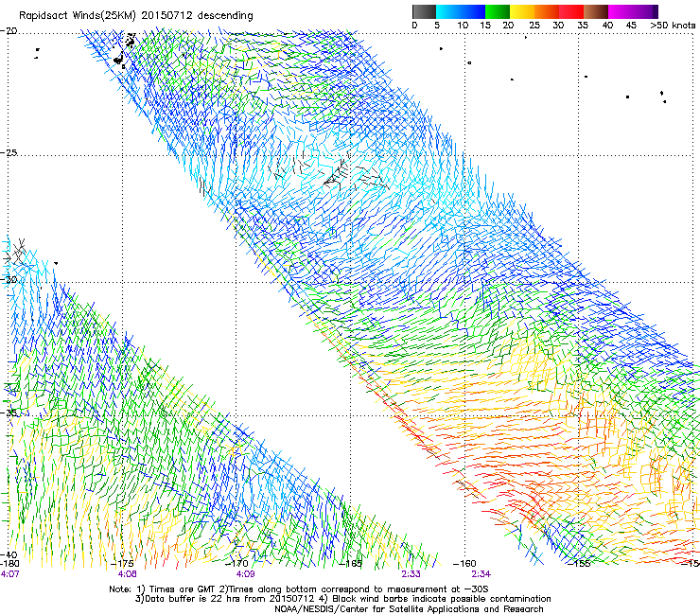Click the '-30' latitude label
The height and width of the screenshot is (615, 700).
click(9, 279)
